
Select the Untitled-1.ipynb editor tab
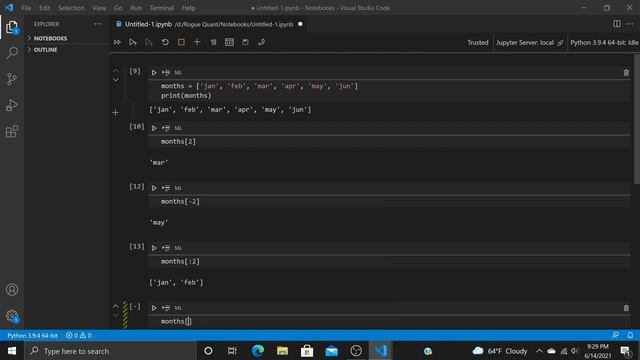[x=209, y=24]
